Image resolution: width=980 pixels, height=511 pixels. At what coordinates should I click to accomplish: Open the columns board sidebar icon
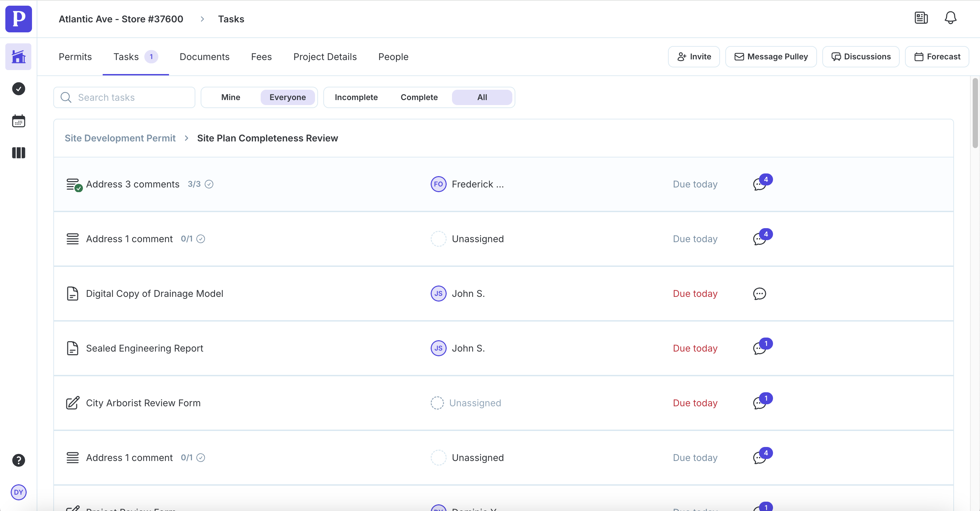click(x=18, y=153)
